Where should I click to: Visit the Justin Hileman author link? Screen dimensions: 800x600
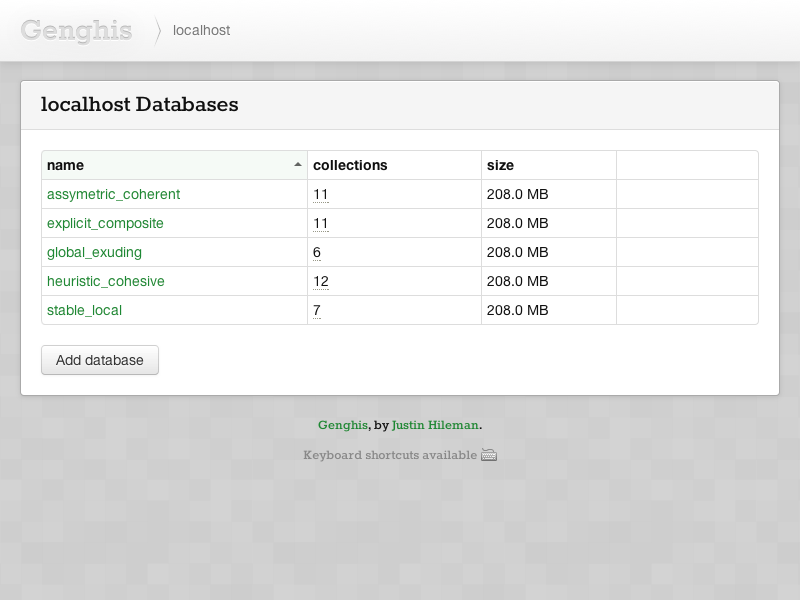pos(435,425)
